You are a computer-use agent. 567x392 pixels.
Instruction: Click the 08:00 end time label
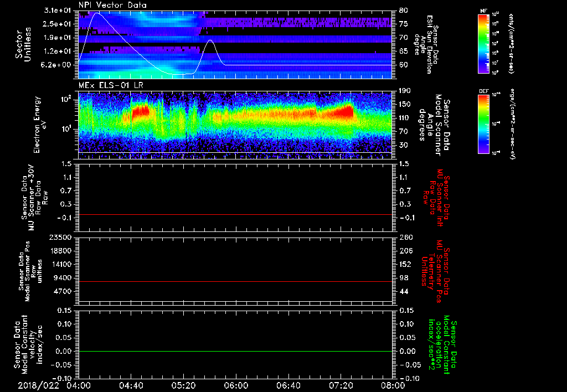pos(392,385)
